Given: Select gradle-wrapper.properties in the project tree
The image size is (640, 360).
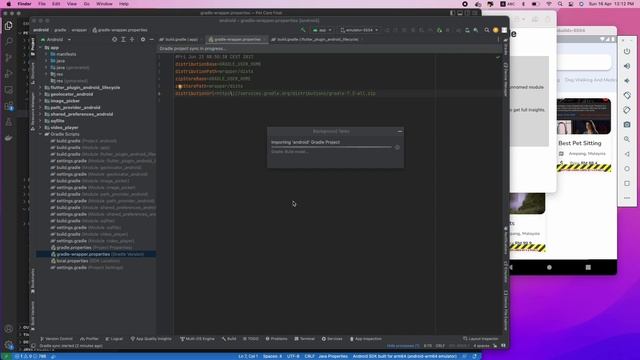Looking at the screenshot, I should [x=97, y=254].
